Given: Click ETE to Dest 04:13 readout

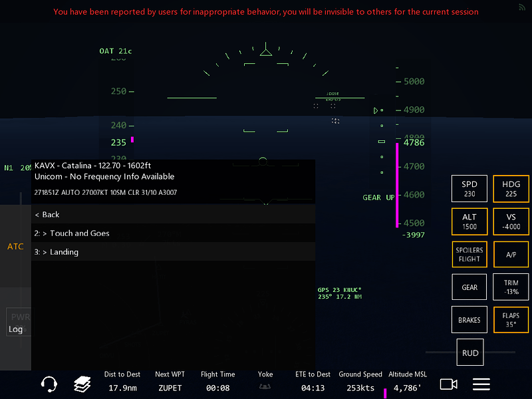Looking at the screenshot, I should pyautogui.click(x=313, y=381).
